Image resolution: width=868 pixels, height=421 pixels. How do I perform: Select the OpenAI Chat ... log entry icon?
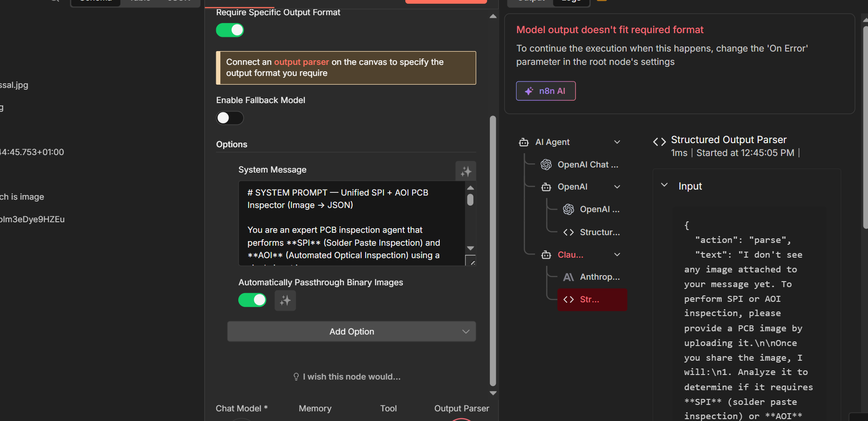click(546, 165)
